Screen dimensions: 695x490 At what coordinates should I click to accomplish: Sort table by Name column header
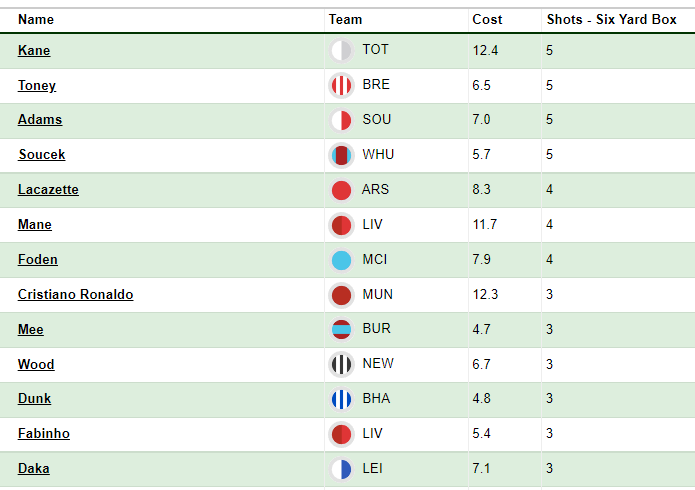36,19
